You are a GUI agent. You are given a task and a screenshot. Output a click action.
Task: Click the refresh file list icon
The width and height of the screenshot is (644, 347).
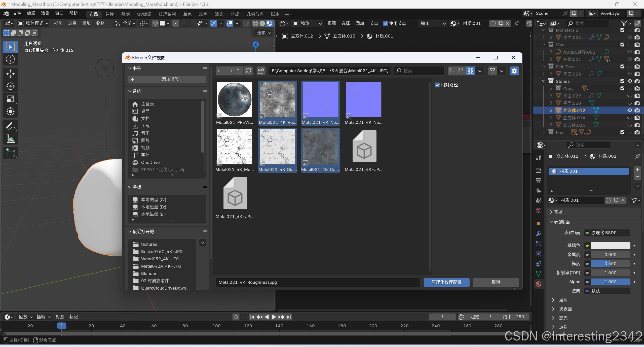tap(248, 71)
